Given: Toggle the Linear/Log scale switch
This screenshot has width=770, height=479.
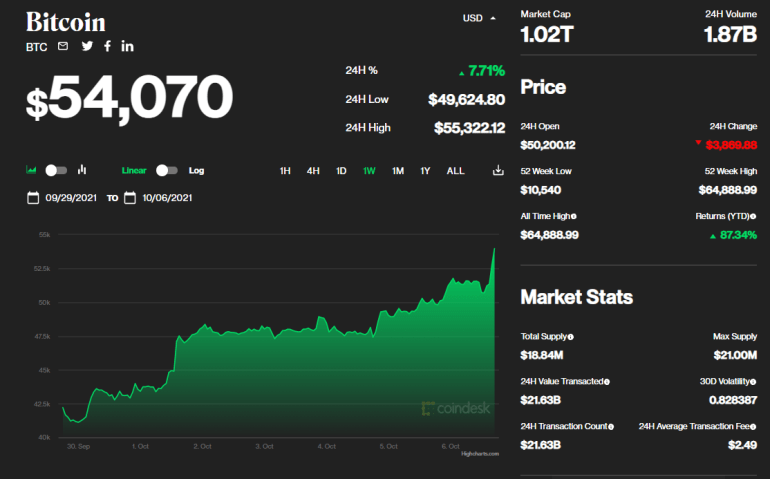Looking at the screenshot, I should pos(166,170).
